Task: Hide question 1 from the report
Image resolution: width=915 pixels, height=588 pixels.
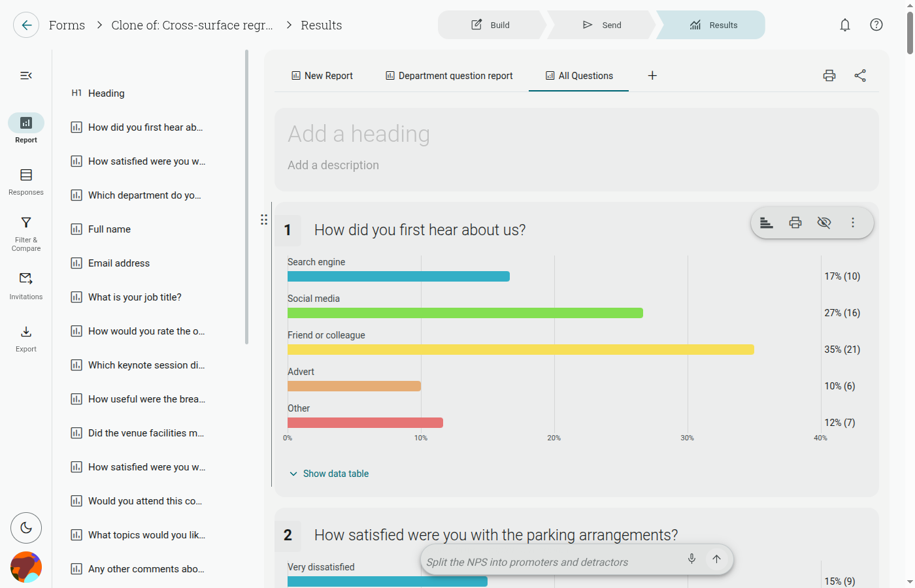Action: [824, 223]
